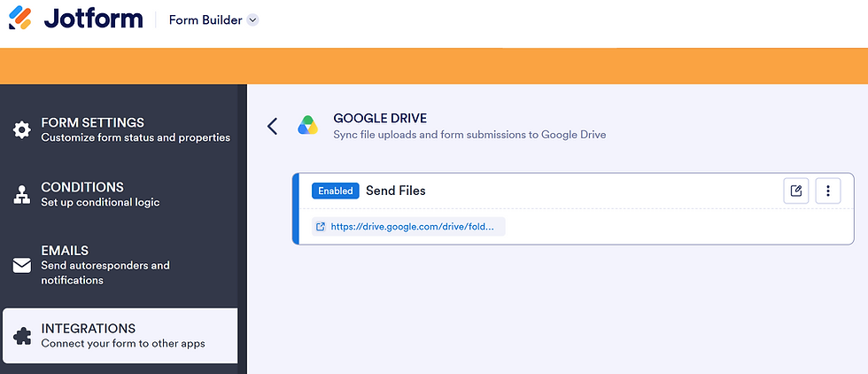Image resolution: width=868 pixels, height=374 pixels.
Task: Click the Conditions hierarchy icon
Action: pos(22,194)
